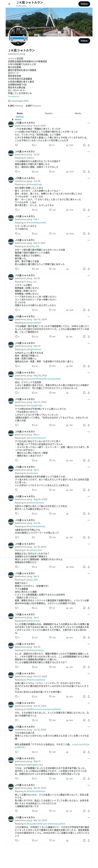Click the Follow button in the top header bar
Viewport: 98px width, 868px height.
pos(84,4)
